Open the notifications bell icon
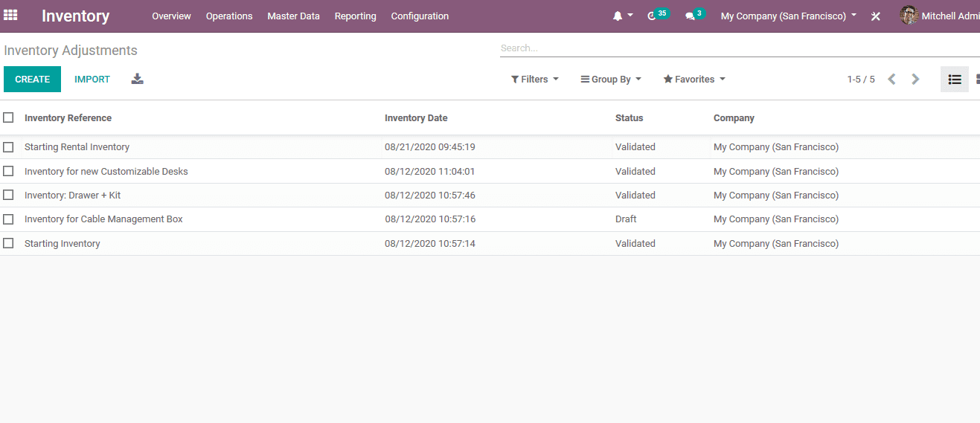 point(618,16)
